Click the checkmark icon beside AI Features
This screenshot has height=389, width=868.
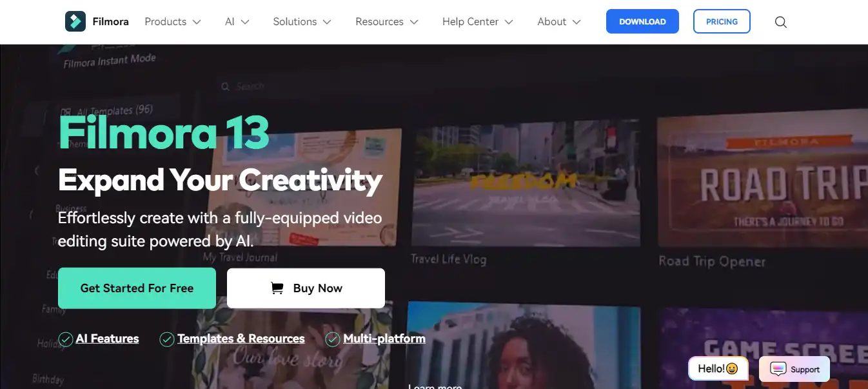65,339
